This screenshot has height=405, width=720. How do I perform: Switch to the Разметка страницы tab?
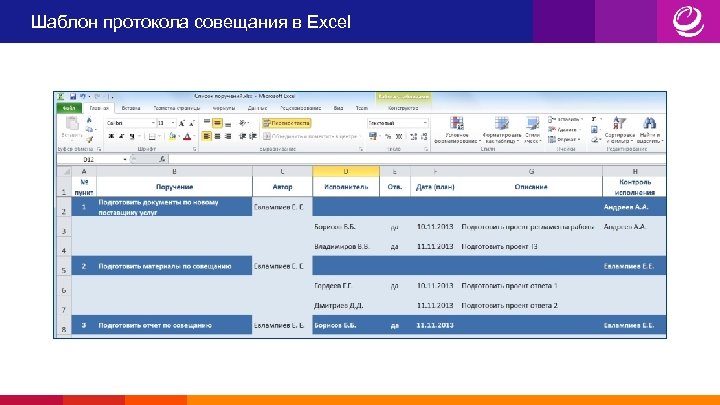pyautogui.click(x=177, y=108)
